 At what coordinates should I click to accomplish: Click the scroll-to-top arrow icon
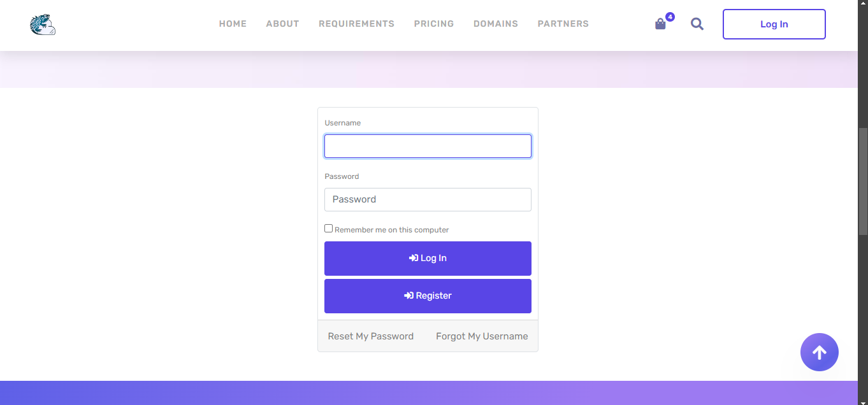point(819,352)
